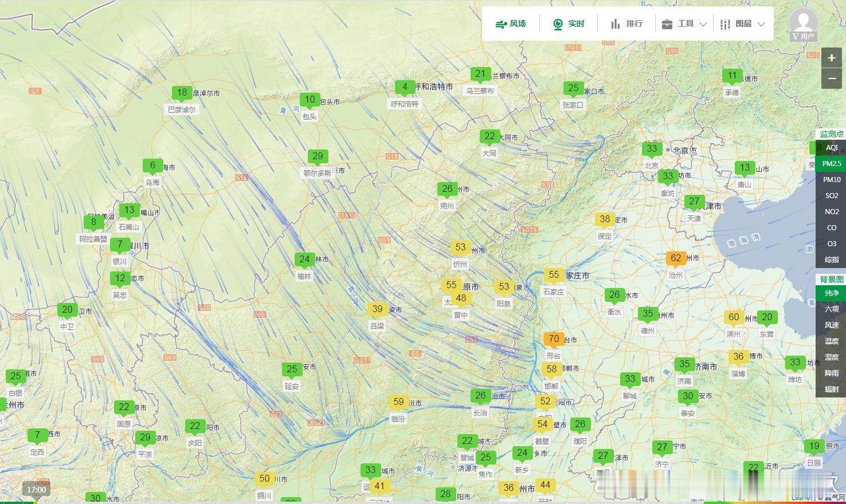Viewport: 846px width, 504px height.
Task: Click the 长治 city name label
Action: [480, 413]
